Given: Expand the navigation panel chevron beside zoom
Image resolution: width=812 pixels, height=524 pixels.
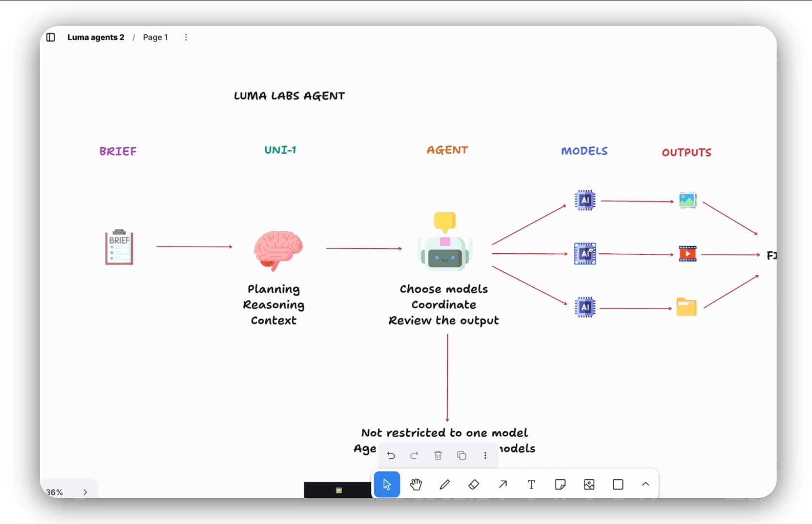Looking at the screenshot, I should tap(85, 492).
